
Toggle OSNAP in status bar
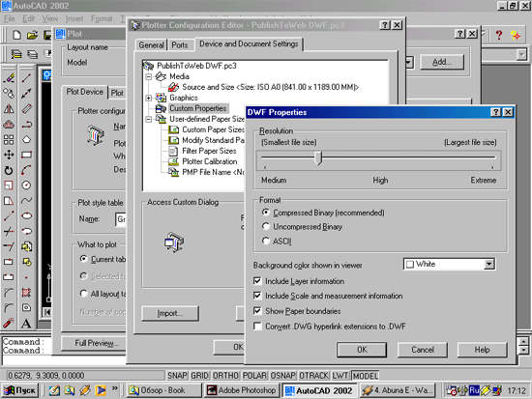(283, 376)
